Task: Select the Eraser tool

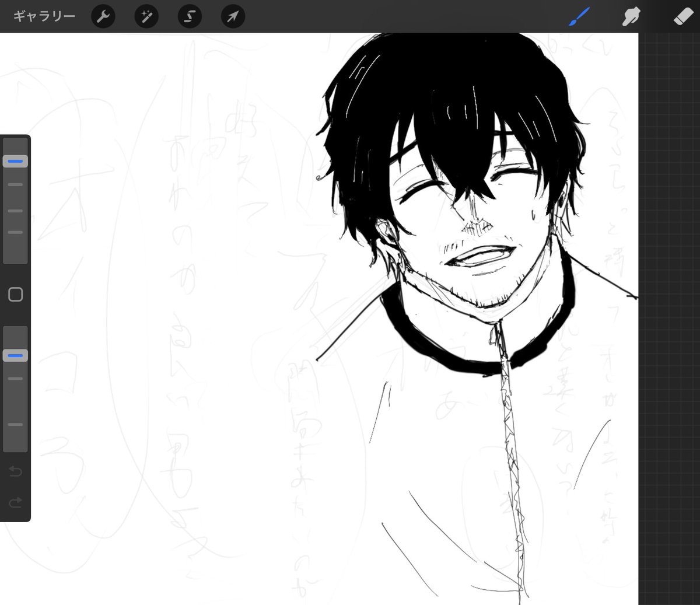Action: pyautogui.click(x=683, y=16)
